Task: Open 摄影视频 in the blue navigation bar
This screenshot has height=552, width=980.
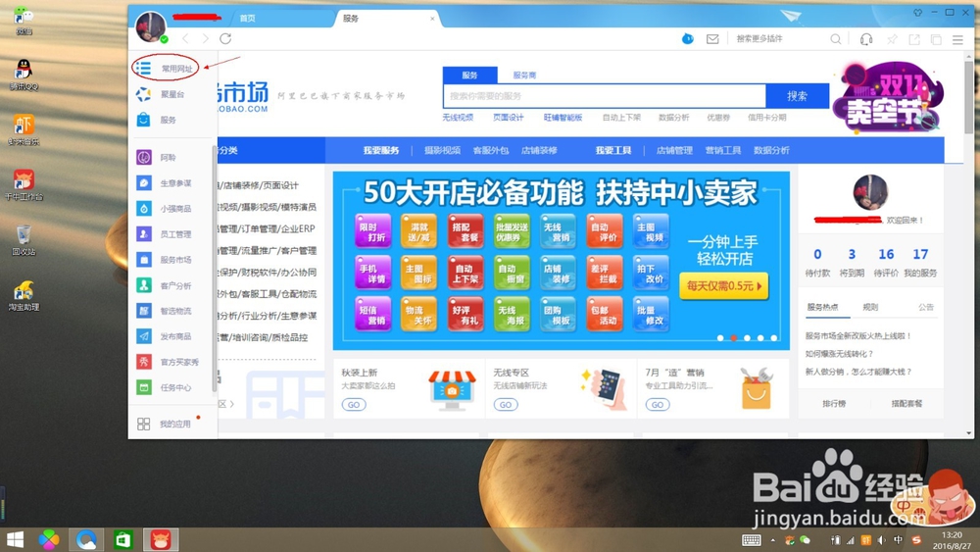Action: pyautogui.click(x=443, y=151)
